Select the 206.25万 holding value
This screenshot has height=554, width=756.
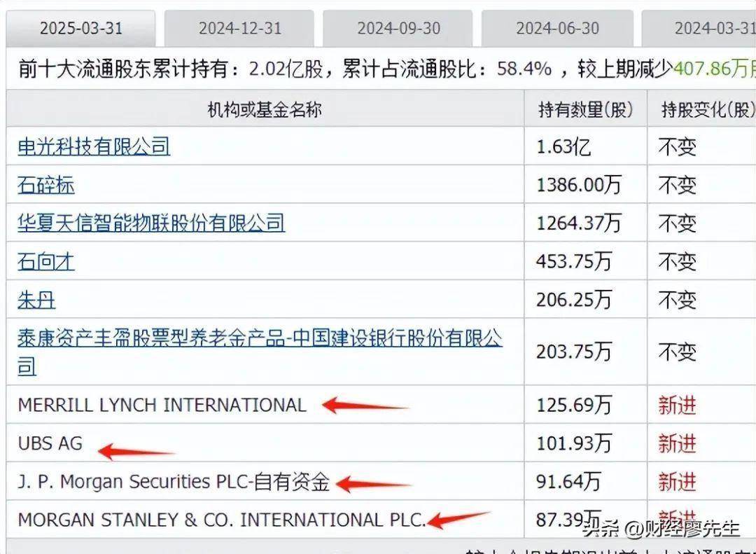[574, 300]
